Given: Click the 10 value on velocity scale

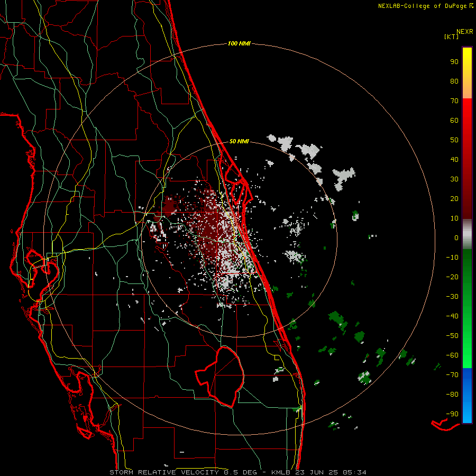Looking at the screenshot, I should click(454, 218).
